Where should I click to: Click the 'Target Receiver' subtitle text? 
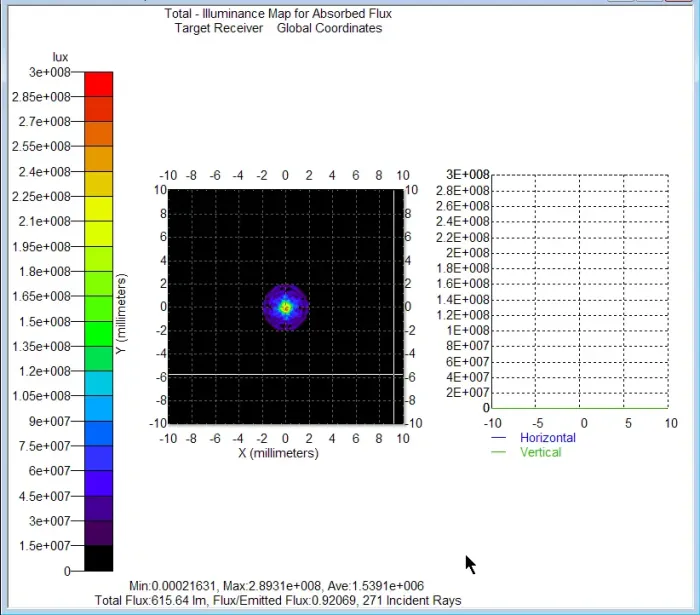coord(219,28)
